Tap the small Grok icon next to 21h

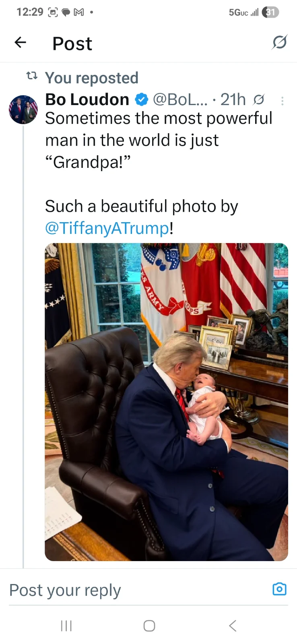click(259, 99)
